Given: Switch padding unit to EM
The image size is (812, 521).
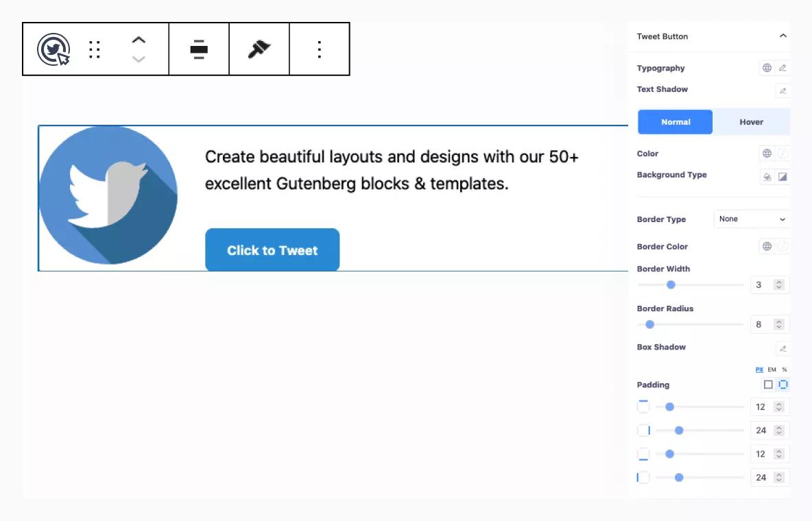Looking at the screenshot, I should [x=771, y=369].
